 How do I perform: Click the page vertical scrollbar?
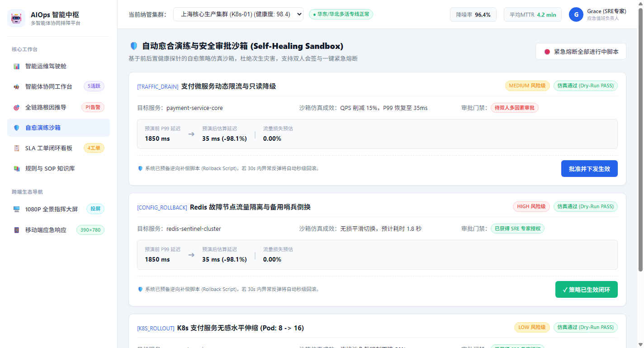pos(640,139)
